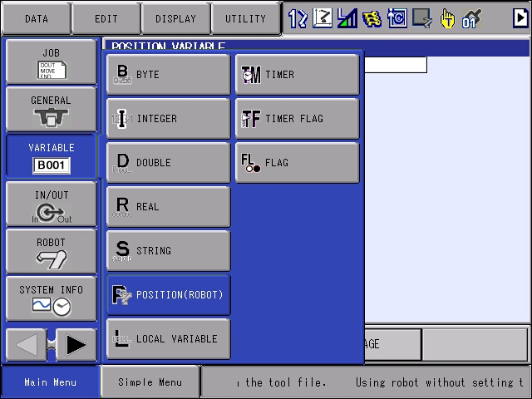Screen dimensions: 532x399
Task: Go to previous main menu page arrow
Action: [x=27, y=345]
